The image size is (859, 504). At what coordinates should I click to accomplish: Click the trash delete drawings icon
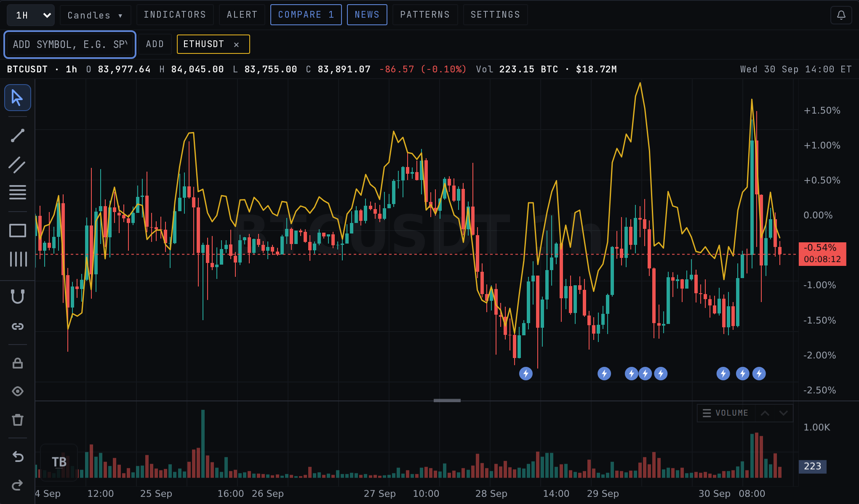click(x=18, y=419)
